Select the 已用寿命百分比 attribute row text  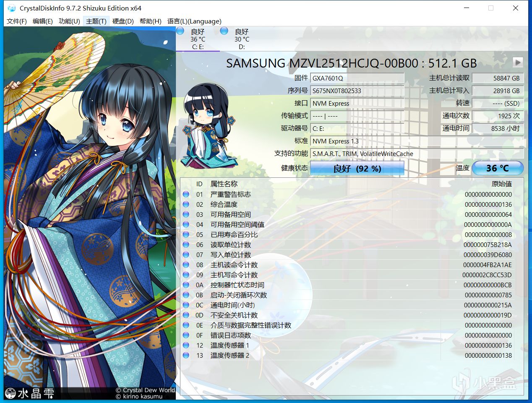click(x=234, y=234)
